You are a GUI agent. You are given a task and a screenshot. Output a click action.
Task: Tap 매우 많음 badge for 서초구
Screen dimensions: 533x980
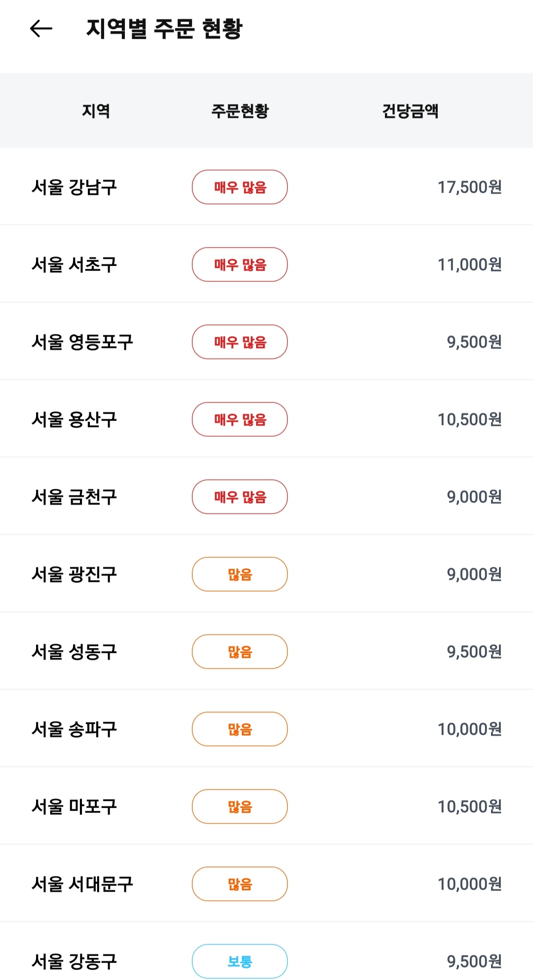240,265
